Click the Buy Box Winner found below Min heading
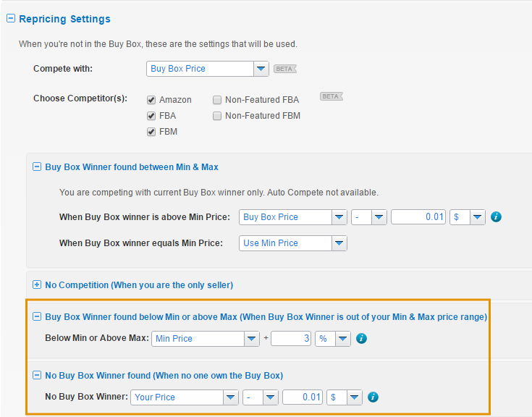Screen dimensions: 532x417 pyautogui.click(x=266, y=317)
